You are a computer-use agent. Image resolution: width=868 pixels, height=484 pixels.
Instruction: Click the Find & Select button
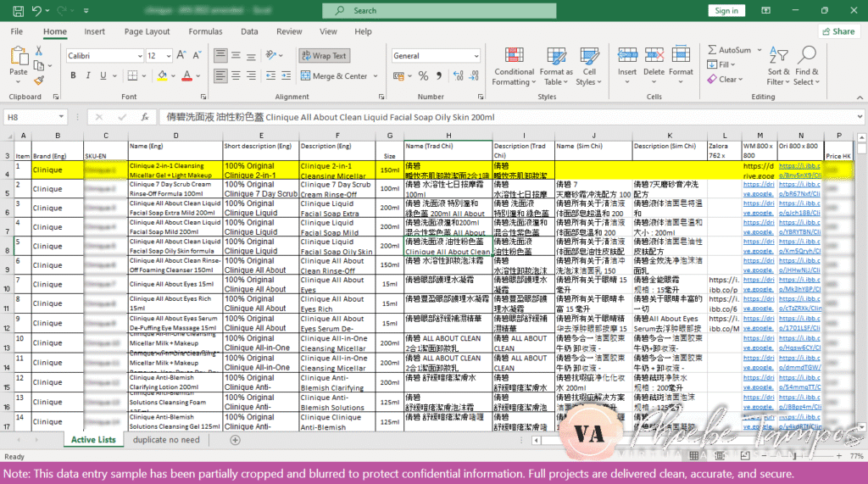pos(807,66)
